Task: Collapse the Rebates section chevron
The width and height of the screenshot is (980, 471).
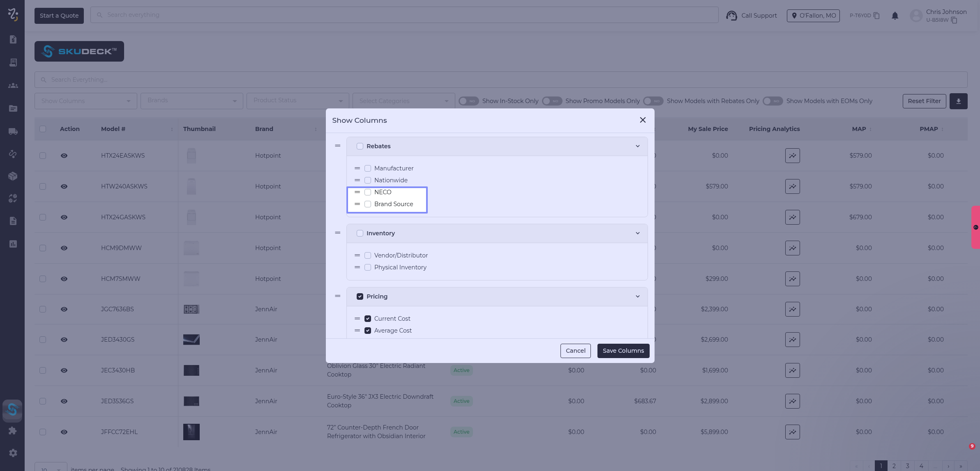Action: (x=637, y=146)
